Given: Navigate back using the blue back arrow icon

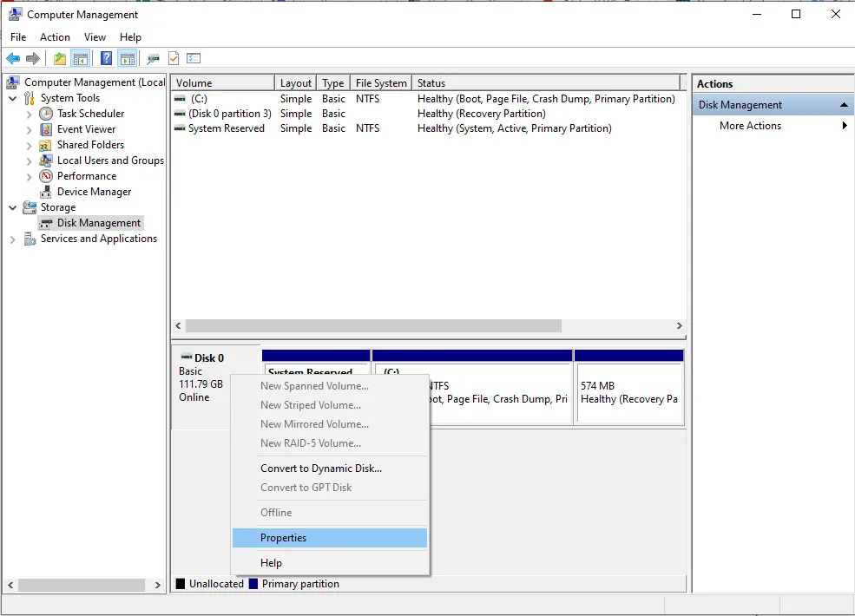Looking at the screenshot, I should [14, 58].
